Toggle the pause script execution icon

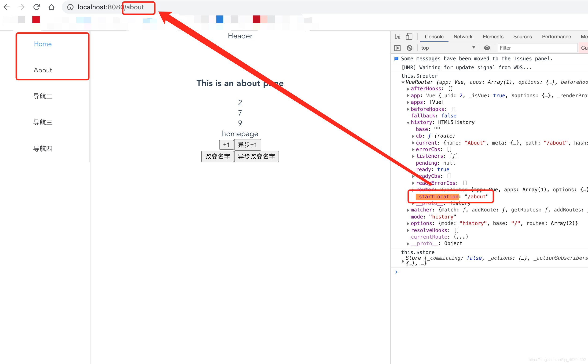pyautogui.click(x=396, y=47)
